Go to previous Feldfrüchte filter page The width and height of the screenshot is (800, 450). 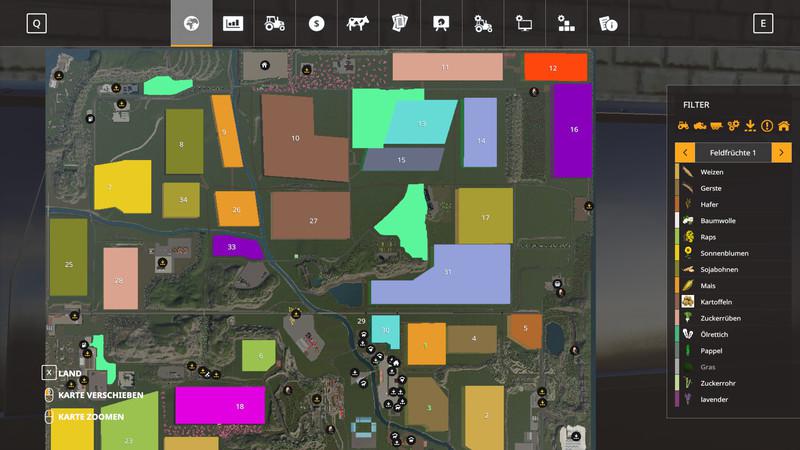(x=685, y=152)
